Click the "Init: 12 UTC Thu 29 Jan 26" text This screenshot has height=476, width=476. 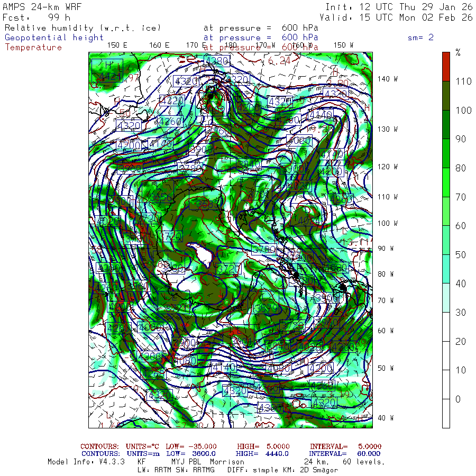click(x=399, y=7)
